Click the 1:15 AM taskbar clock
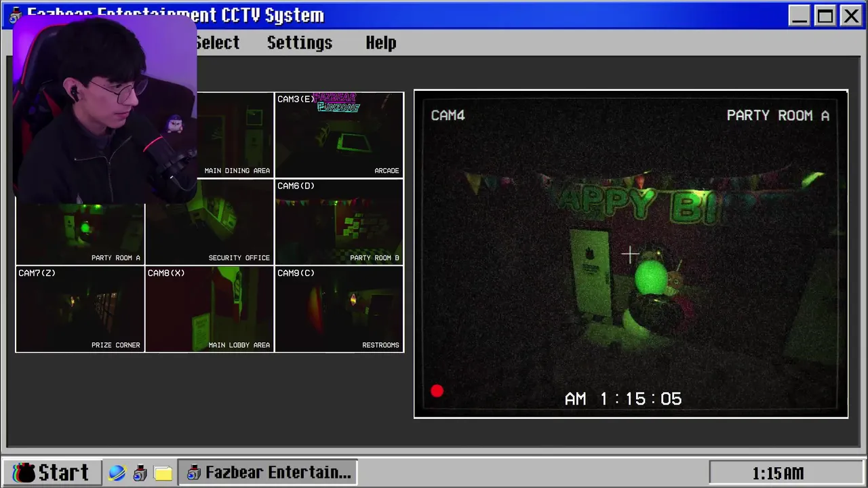This screenshot has height=488, width=868. 777,473
